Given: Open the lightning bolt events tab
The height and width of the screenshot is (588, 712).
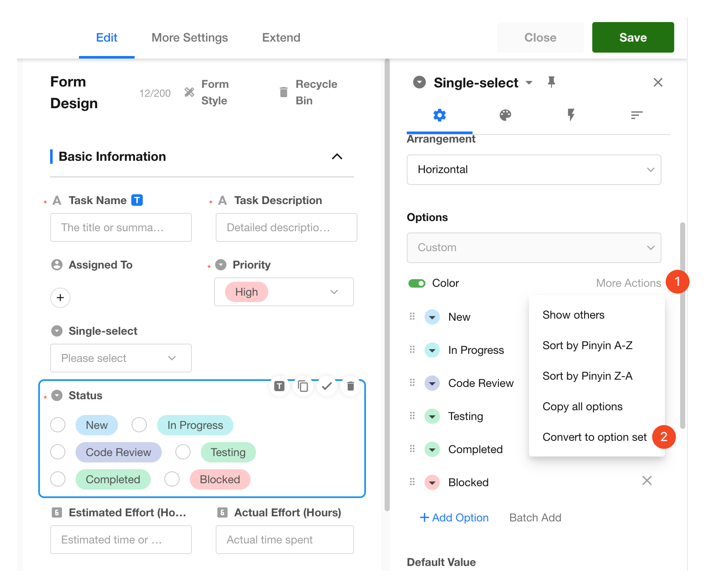Looking at the screenshot, I should pos(571,115).
